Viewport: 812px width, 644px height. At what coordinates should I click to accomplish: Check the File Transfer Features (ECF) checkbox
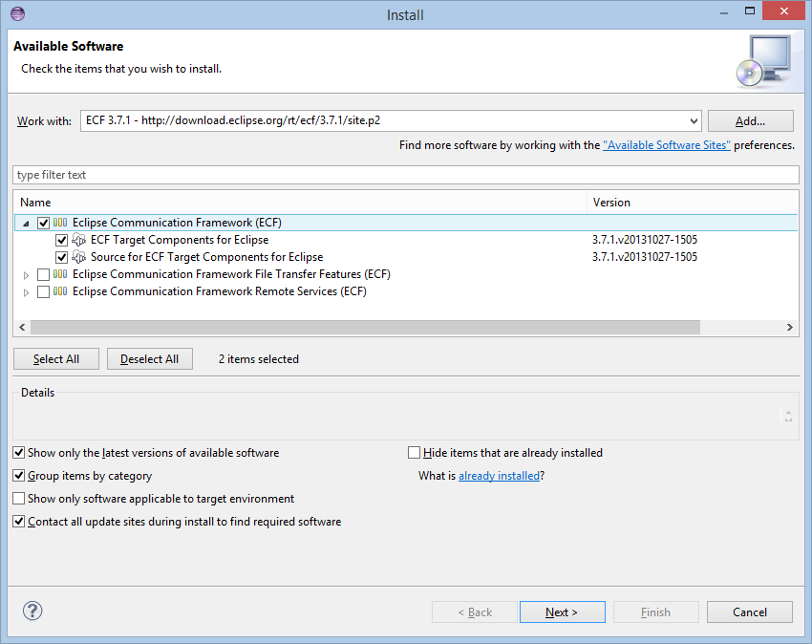coord(44,274)
